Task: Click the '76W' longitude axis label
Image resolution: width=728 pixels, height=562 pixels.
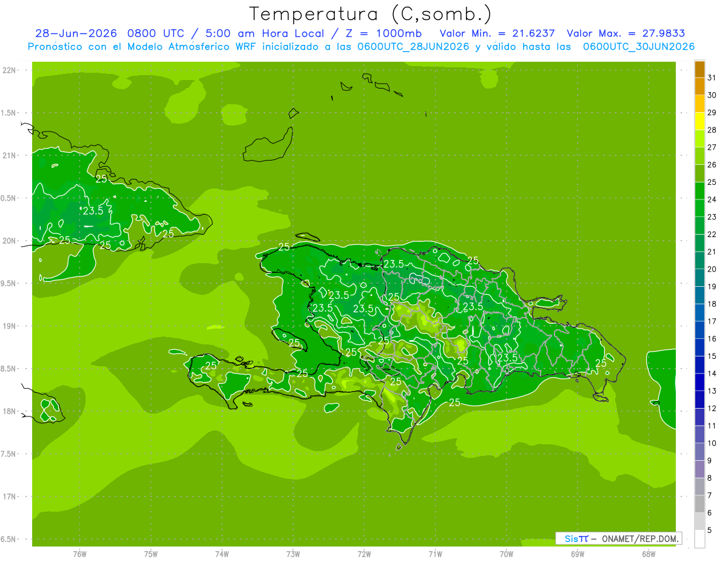Action: coord(79,554)
